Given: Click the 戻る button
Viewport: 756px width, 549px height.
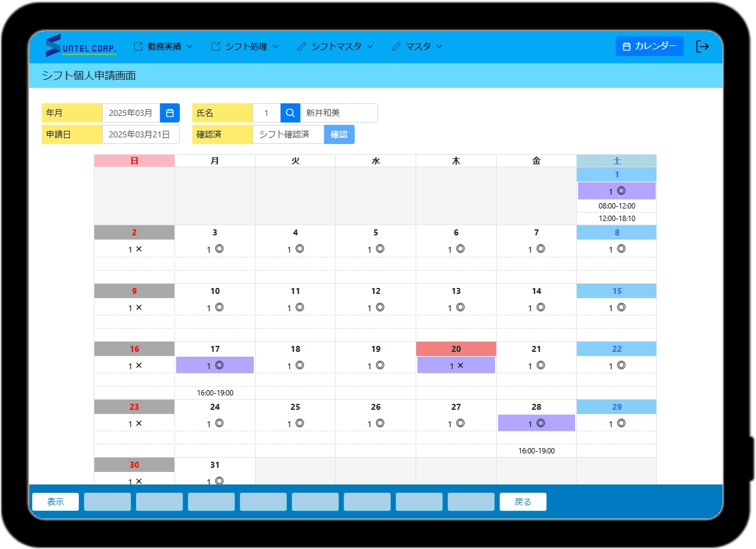Looking at the screenshot, I should (x=523, y=502).
